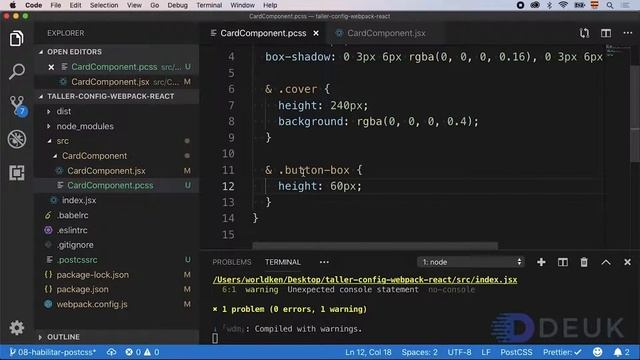The image size is (640, 360).
Task: Click the editor horizontal scrollbar
Action: (x=375, y=246)
